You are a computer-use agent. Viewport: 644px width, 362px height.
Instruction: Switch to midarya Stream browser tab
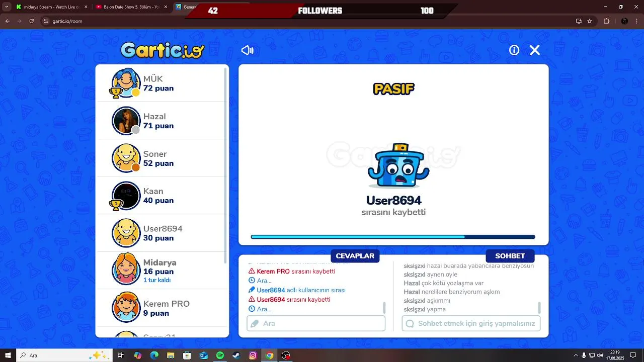(50, 7)
